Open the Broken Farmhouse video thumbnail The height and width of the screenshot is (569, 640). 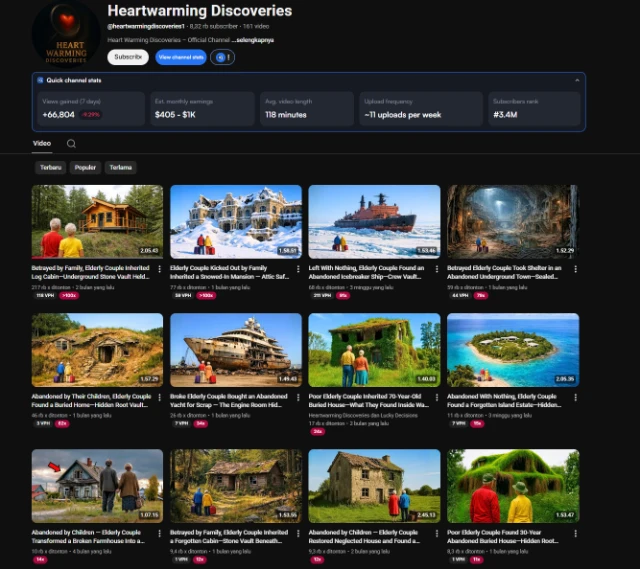click(97, 485)
